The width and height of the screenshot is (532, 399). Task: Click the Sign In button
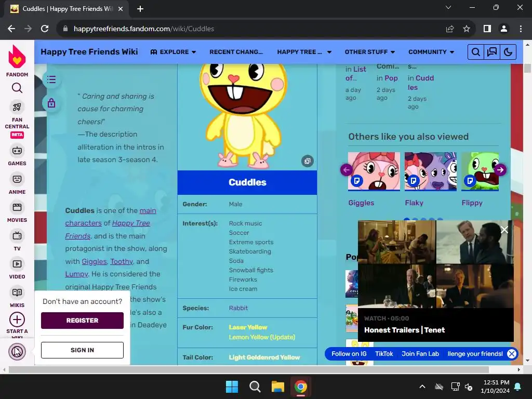click(x=82, y=350)
